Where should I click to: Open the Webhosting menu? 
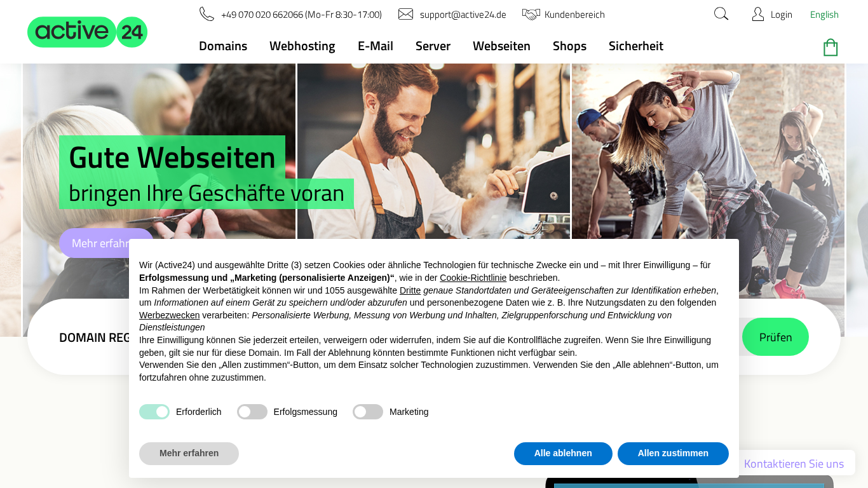pyautogui.click(x=302, y=46)
